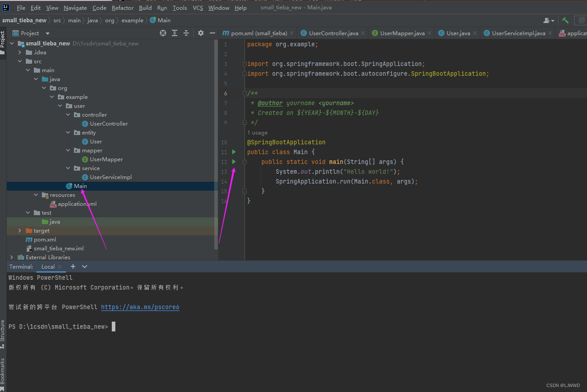Collapse the service package
Viewport: 587px width, 392px height.
(68, 168)
